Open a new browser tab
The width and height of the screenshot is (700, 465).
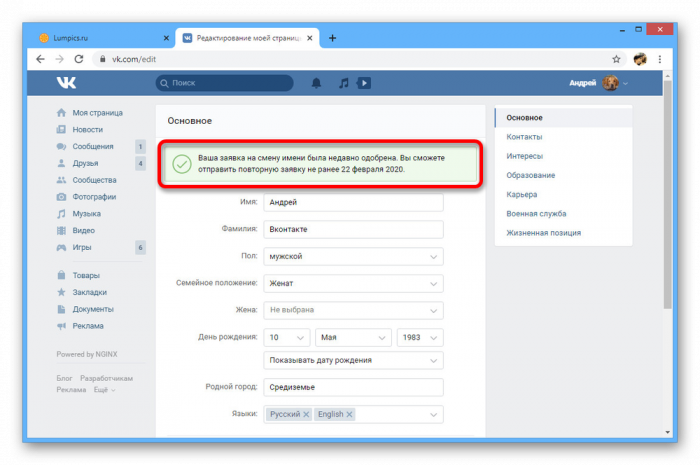[x=332, y=38]
